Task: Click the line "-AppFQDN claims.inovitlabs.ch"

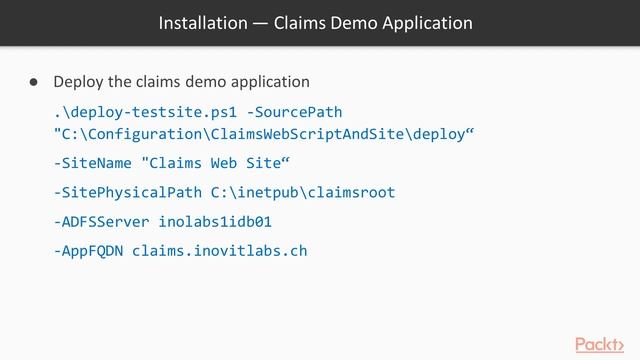Action: (180, 251)
